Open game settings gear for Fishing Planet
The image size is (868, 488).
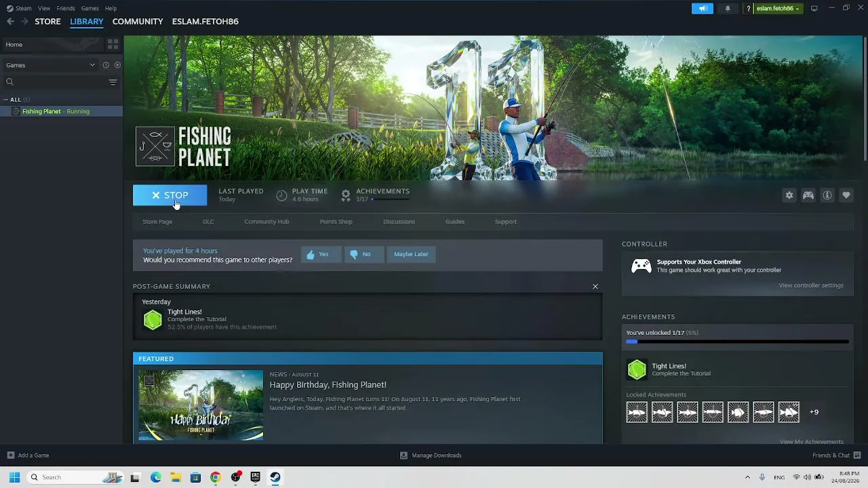tap(789, 195)
